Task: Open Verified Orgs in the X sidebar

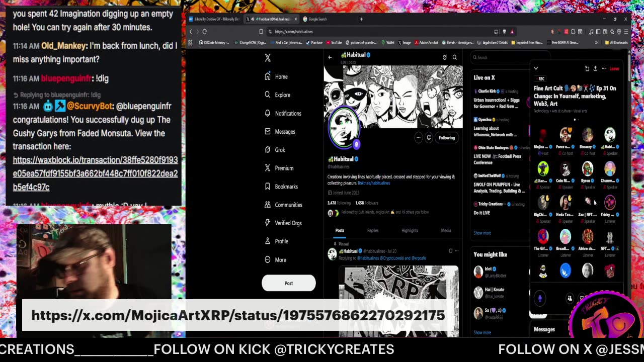Action: click(283, 223)
